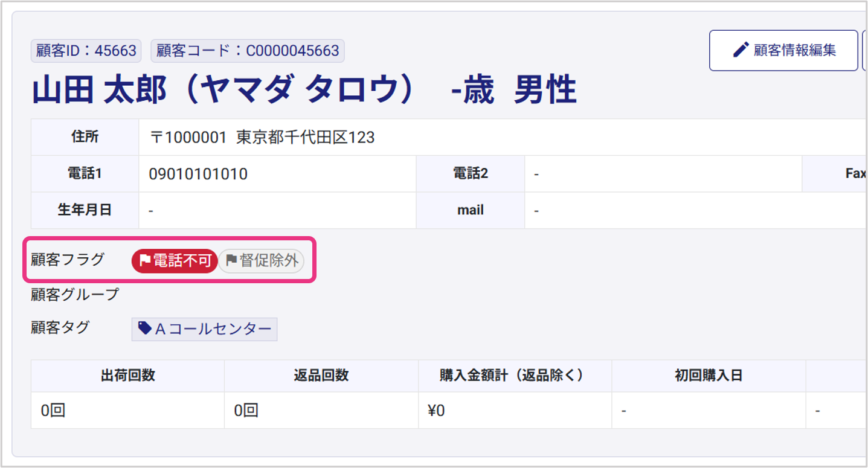Click the 顧客コード：C0000045663 badge
The height and width of the screenshot is (468, 868).
pyautogui.click(x=248, y=51)
